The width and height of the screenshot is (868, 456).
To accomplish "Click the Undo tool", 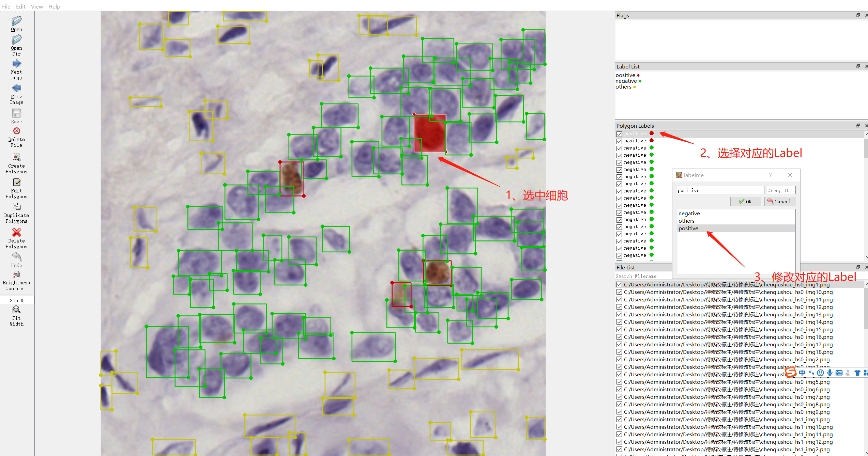I will point(16,260).
